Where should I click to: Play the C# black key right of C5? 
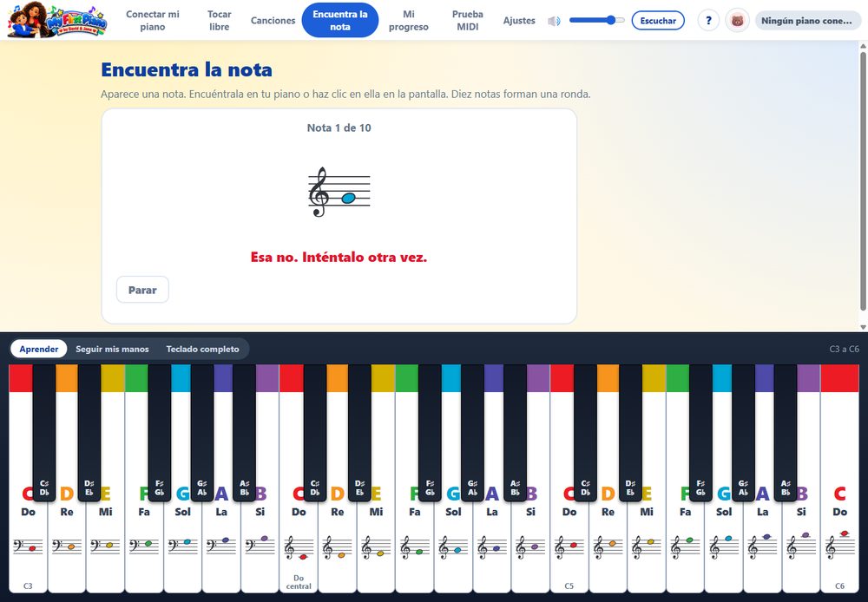(586, 432)
